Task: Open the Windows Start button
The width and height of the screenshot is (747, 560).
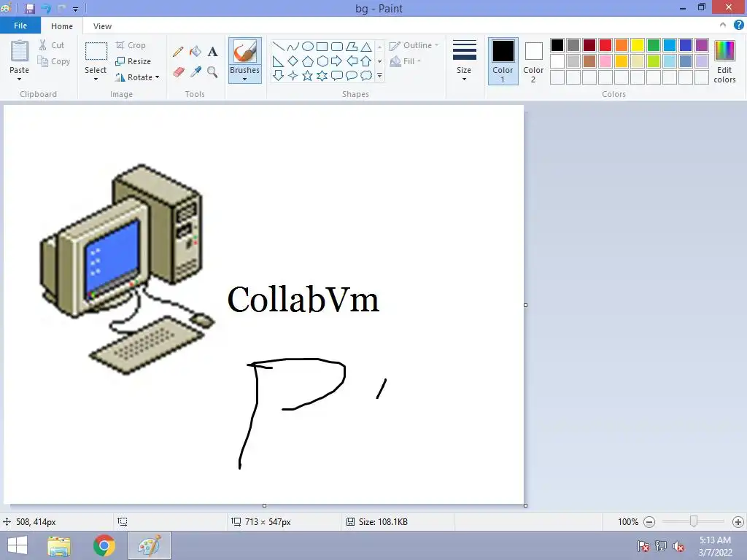Action: 18,545
